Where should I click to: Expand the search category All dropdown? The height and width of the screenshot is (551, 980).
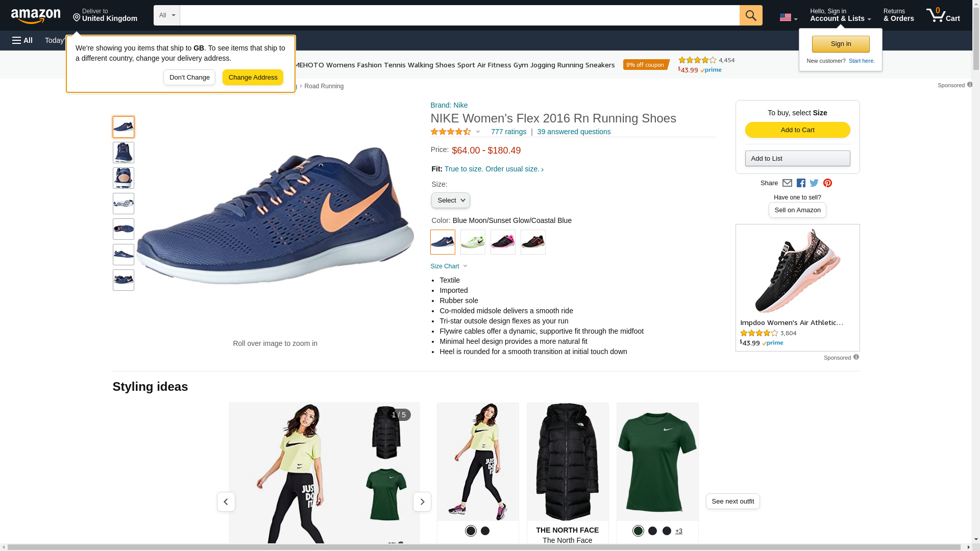[166, 15]
